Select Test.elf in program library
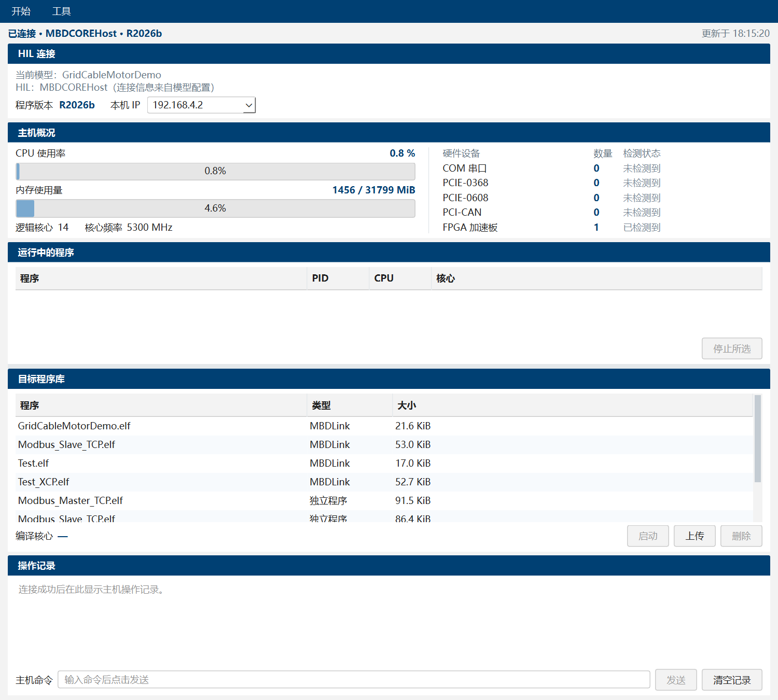Viewport: 778px width, 700px height. tap(384, 464)
